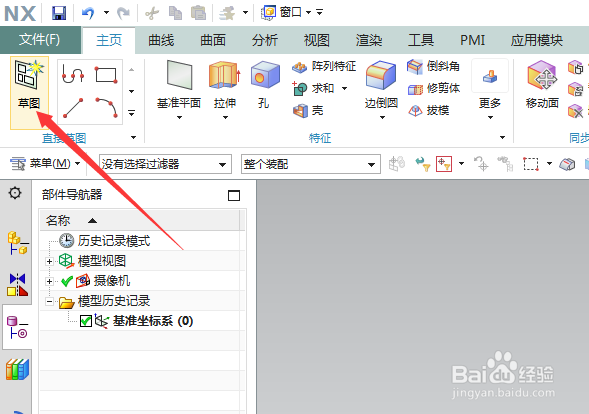
Task: Click the rectangle selection method icon
Action: (x=531, y=164)
